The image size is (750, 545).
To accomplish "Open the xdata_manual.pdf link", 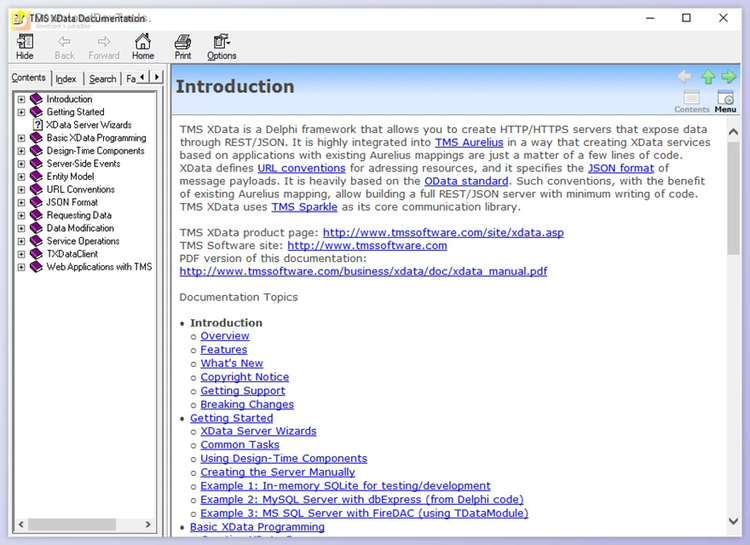I will pos(363,271).
